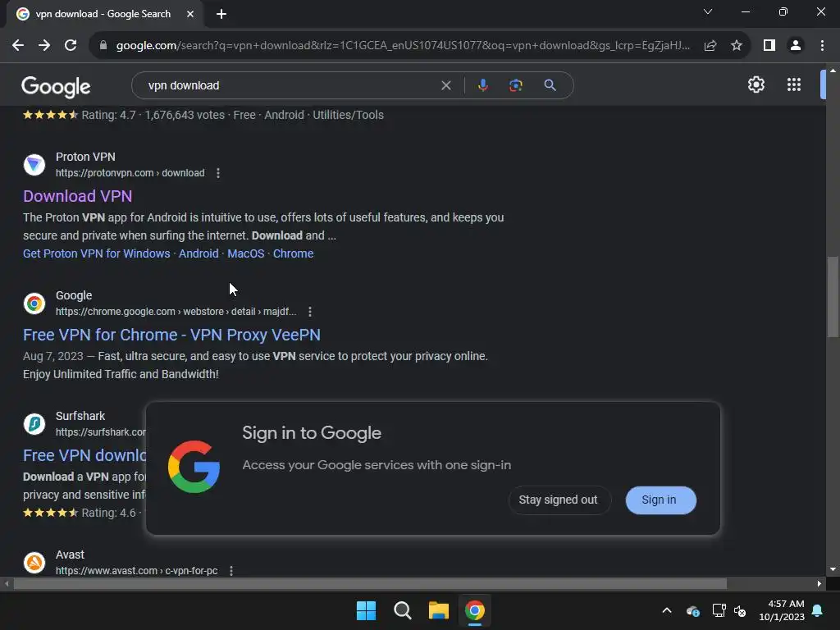Open more options for Proton VPN result

pos(218,173)
